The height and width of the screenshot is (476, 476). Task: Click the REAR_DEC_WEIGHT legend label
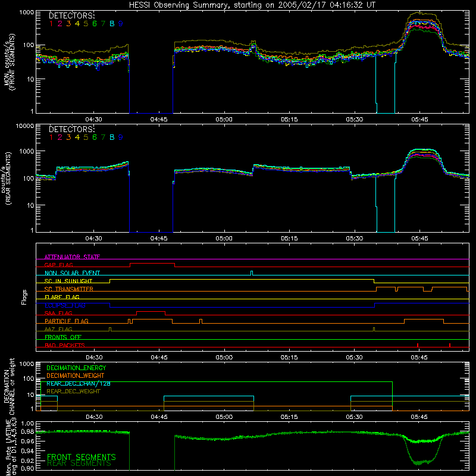(73, 392)
